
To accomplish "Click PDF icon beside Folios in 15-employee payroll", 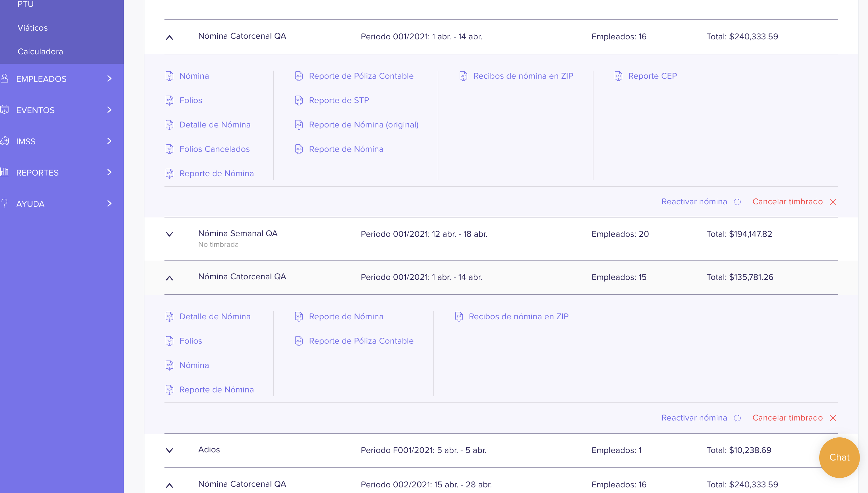I will coord(169,341).
